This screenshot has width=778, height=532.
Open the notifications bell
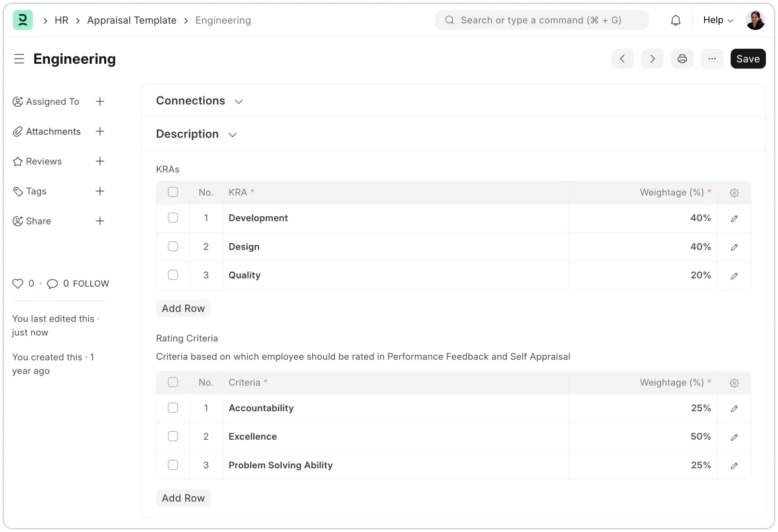tap(675, 20)
